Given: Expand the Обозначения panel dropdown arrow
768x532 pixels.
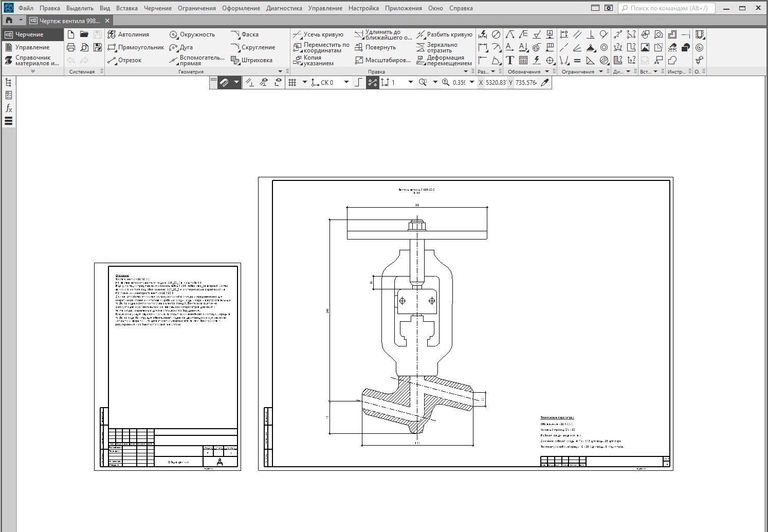Looking at the screenshot, I should (547, 72).
